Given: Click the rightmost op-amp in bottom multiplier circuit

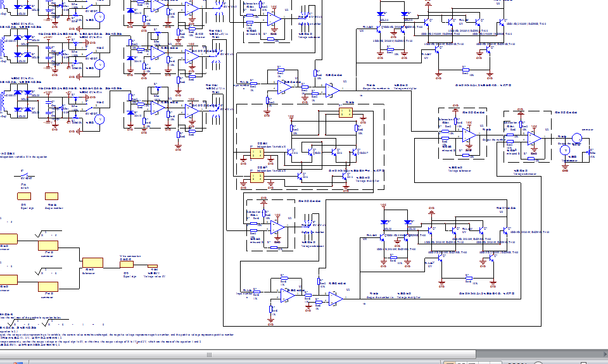Looking at the screenshot, I should (335, 299).
